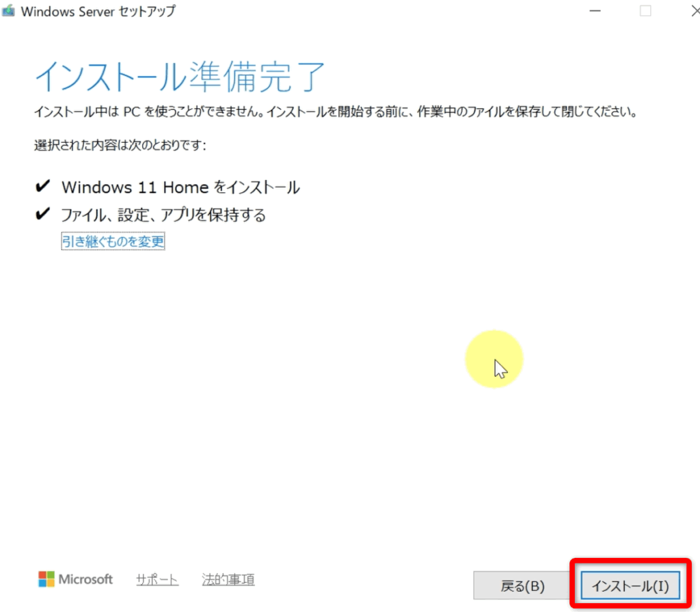The width and height of the screenshot is (700, 612).
Task: Open the サポート link
Action: [x=157, y=580]
